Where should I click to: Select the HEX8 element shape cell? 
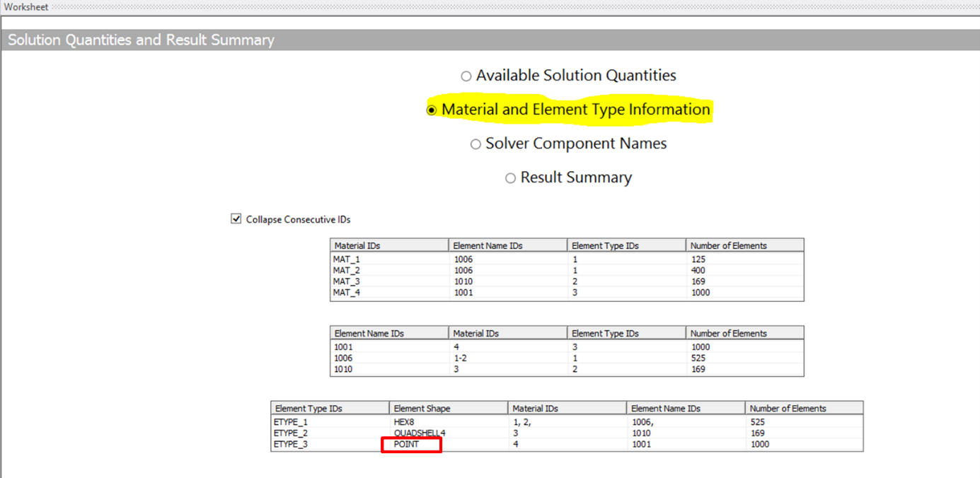[404, 422]
